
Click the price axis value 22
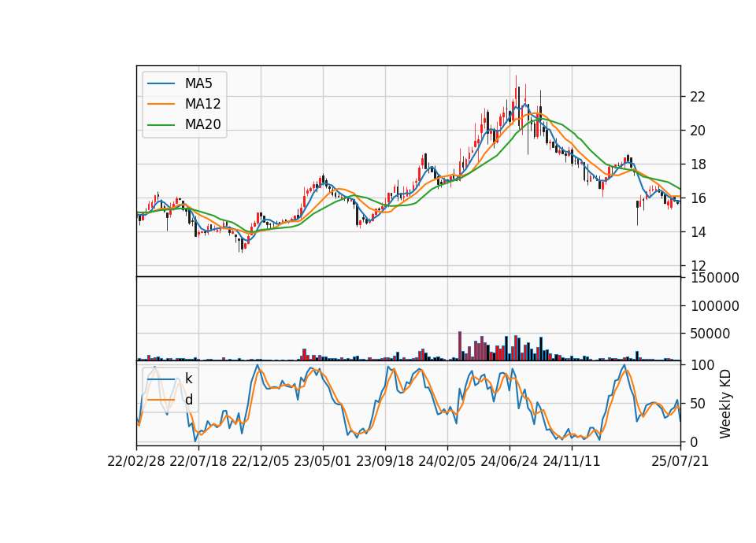(698, 97)
